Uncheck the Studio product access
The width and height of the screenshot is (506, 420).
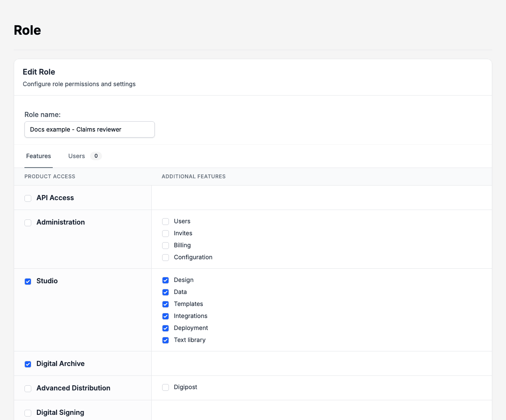(28, 281)
